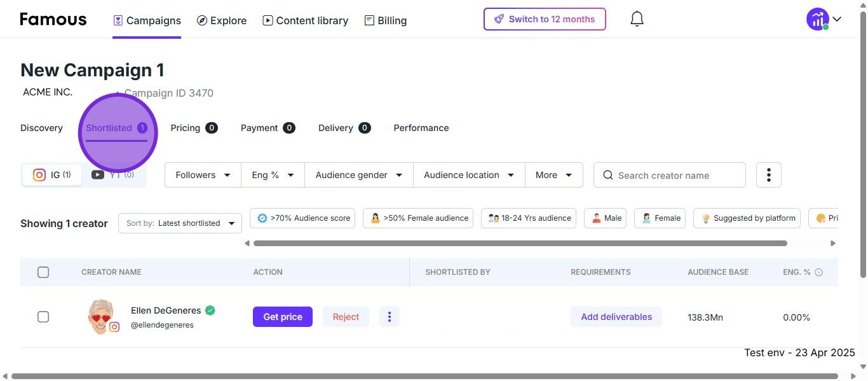Image resolution: width=868 pixels, height=381 pixels.
Task: Tick Ellen DeGeneres row checkbox
Action: pyautogui.click(x=43, y=317)
